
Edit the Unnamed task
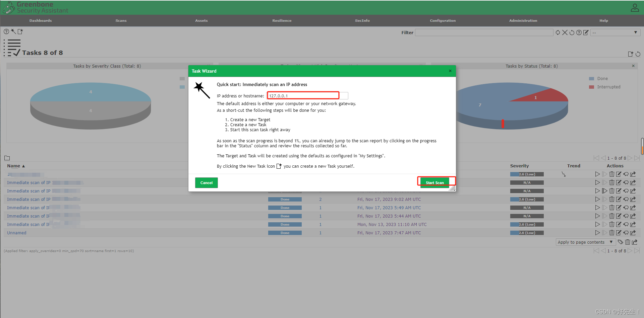coord(619,233)
